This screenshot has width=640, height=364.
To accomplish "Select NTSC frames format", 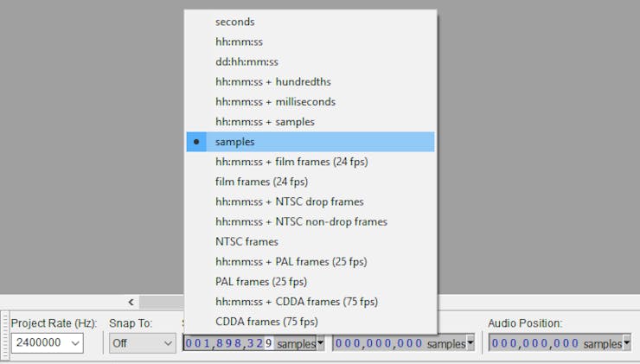I will (310, 241).
